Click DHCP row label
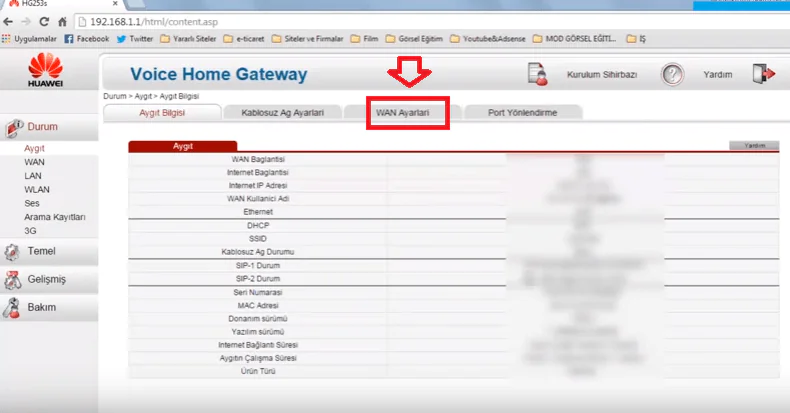 (x=258, y=226)
